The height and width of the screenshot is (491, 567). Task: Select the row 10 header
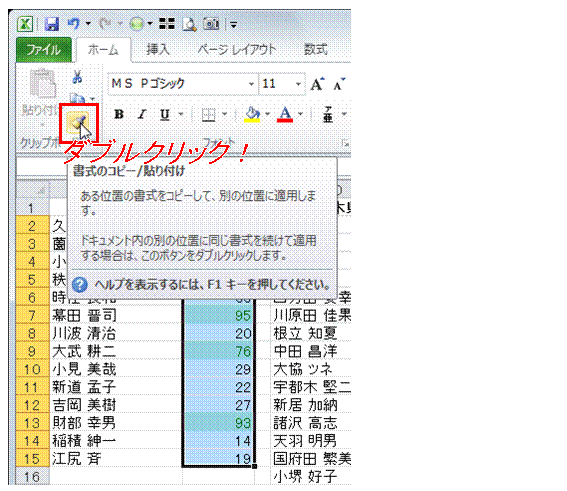[x=33, y=369]
